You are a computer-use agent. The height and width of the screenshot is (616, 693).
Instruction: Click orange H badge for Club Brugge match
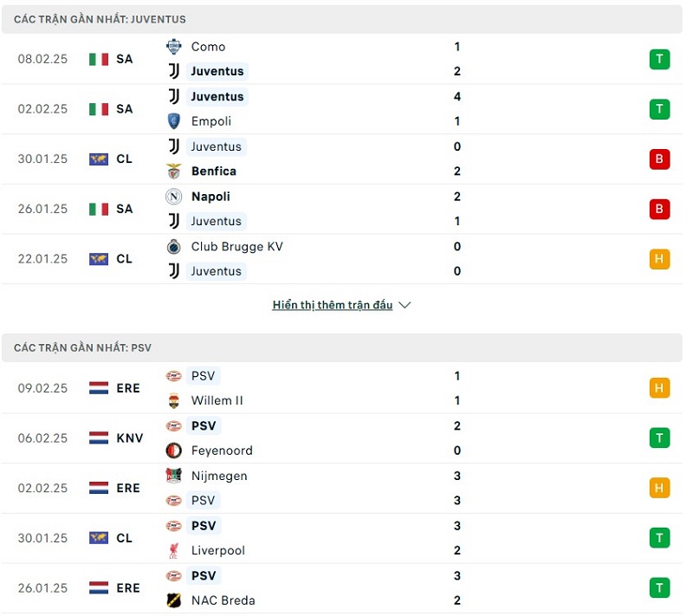point(659,258)
